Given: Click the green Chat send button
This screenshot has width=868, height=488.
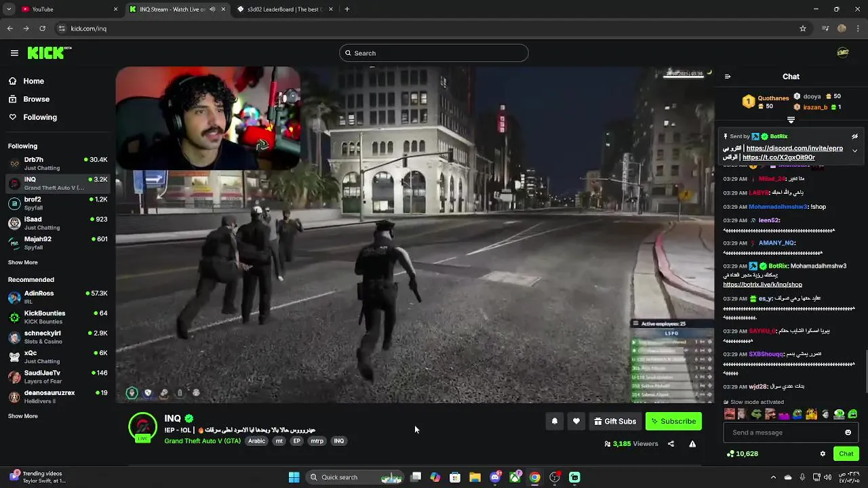Looking at the screenshot, I should pos(846,454).
